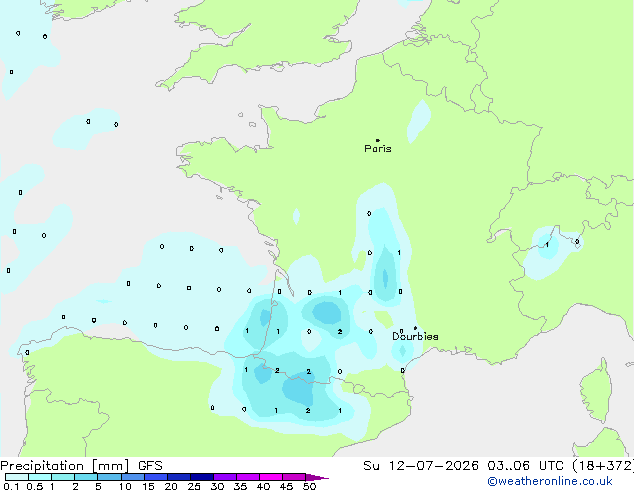Click the '0.1' legend scale label
634x490 pixels.
tap(11, 486)
